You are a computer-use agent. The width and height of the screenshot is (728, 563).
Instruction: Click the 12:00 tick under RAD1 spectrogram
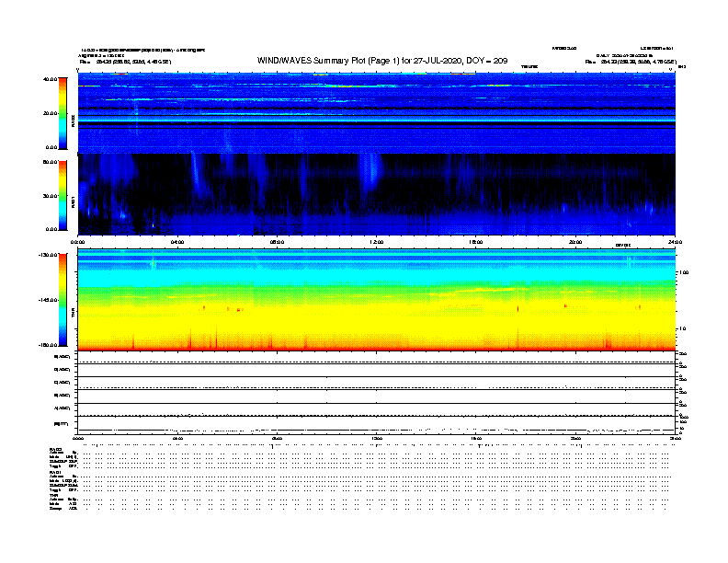click(x=377, y=242)
